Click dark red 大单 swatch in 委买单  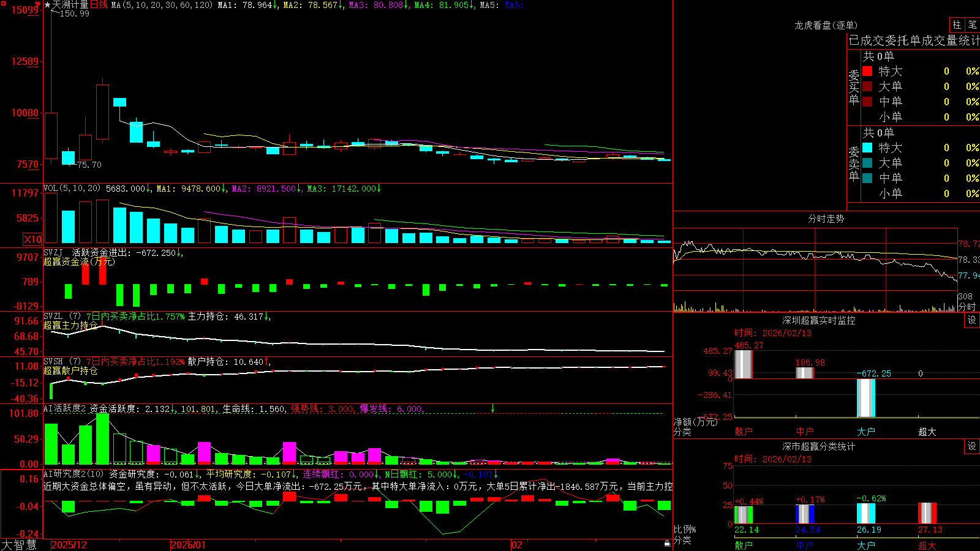(867, 86)
